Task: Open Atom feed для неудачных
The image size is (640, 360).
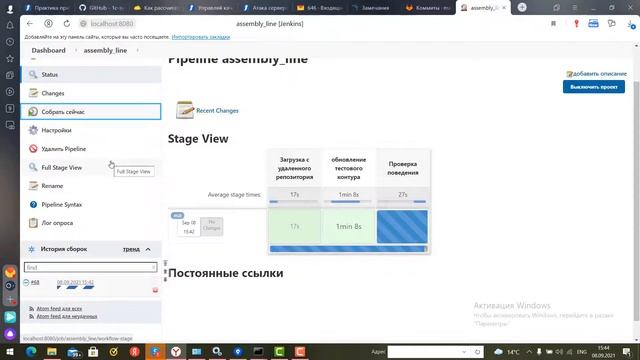Action: (x=67, y=316)
